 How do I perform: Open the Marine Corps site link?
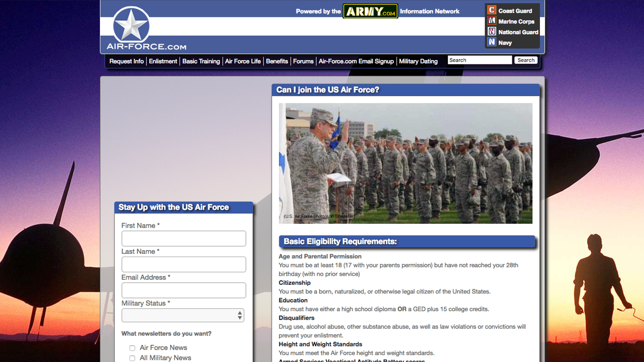point(516,21)
